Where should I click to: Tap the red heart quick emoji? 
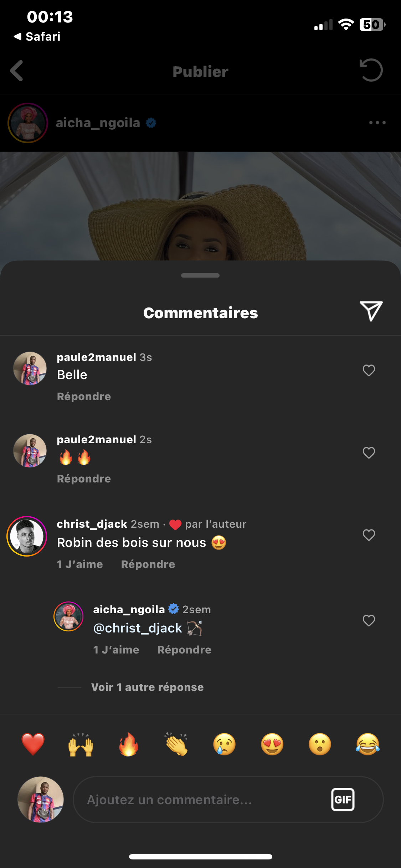pyautogui.click(x=33, y=744)
